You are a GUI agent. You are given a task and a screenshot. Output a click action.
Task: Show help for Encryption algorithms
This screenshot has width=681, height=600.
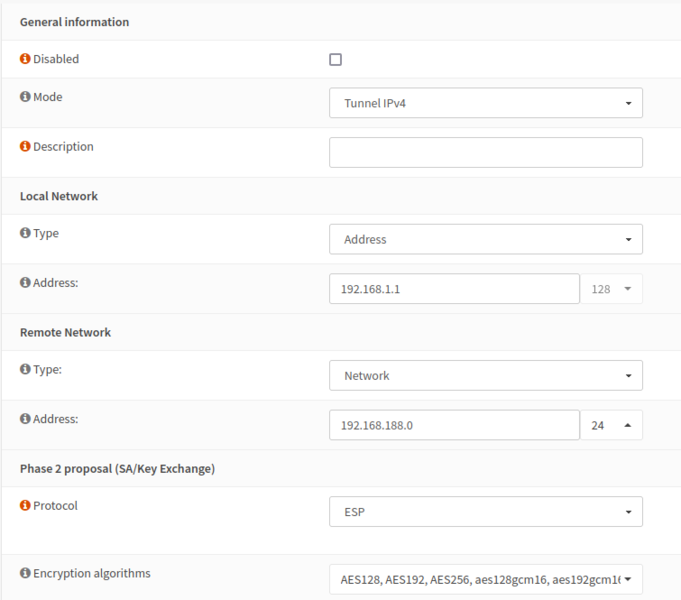click(25, 573)
